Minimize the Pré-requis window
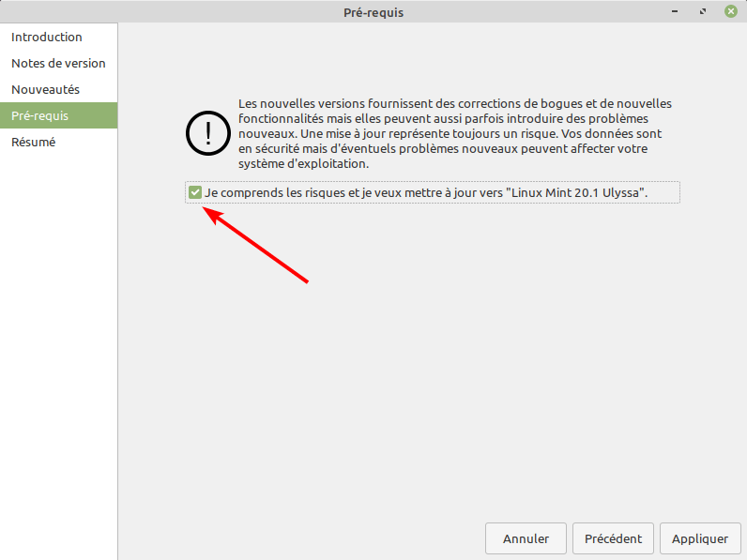 click(676, 12)
